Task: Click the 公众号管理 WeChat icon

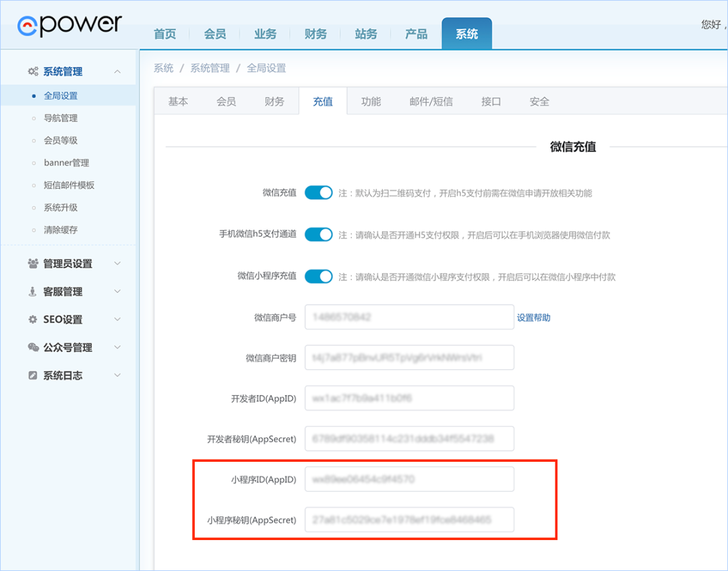Action: click(x=33, y=347)
